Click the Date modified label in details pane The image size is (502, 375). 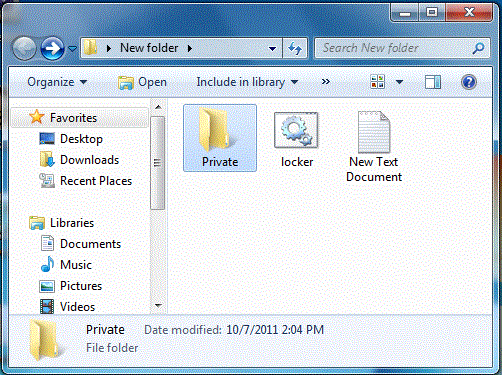(x=183, y=330)
